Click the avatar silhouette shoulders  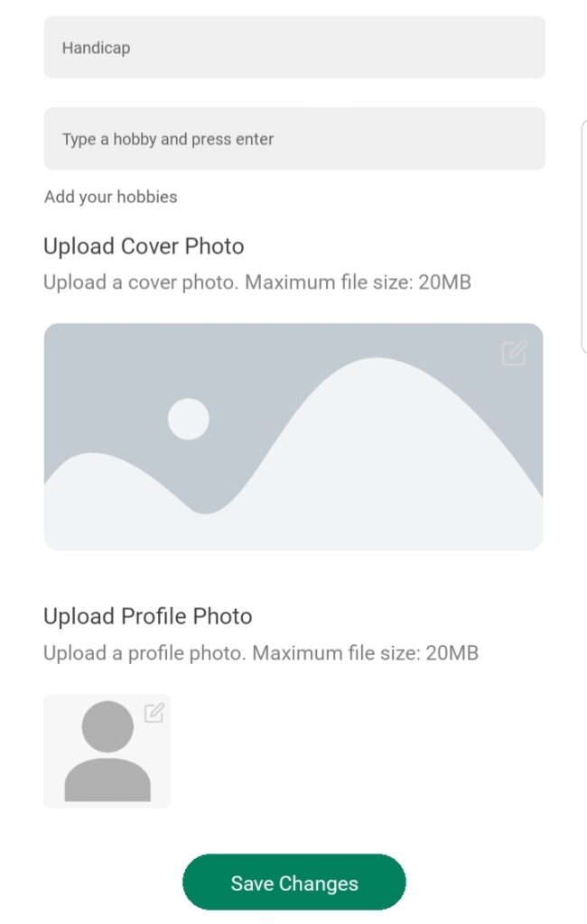(107, 781)
